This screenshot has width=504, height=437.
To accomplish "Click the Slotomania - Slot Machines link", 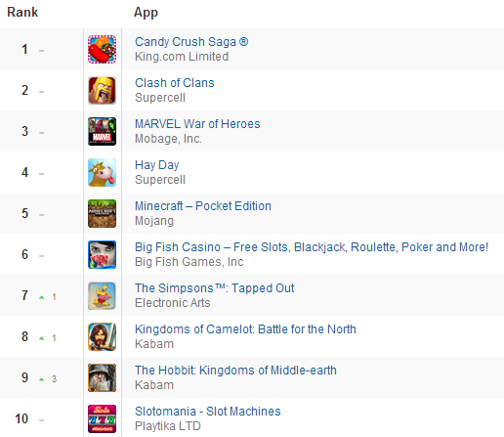I will pyautogui.click(x=208, y=412).
